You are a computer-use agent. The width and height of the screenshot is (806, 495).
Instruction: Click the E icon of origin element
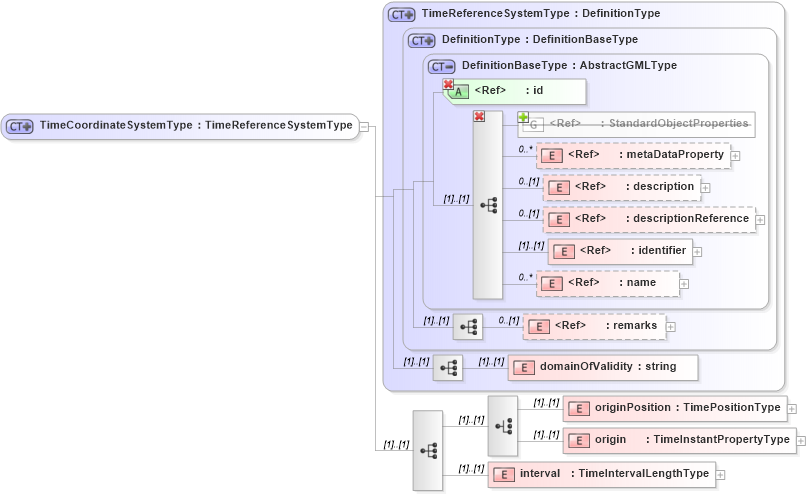(579, 441)
